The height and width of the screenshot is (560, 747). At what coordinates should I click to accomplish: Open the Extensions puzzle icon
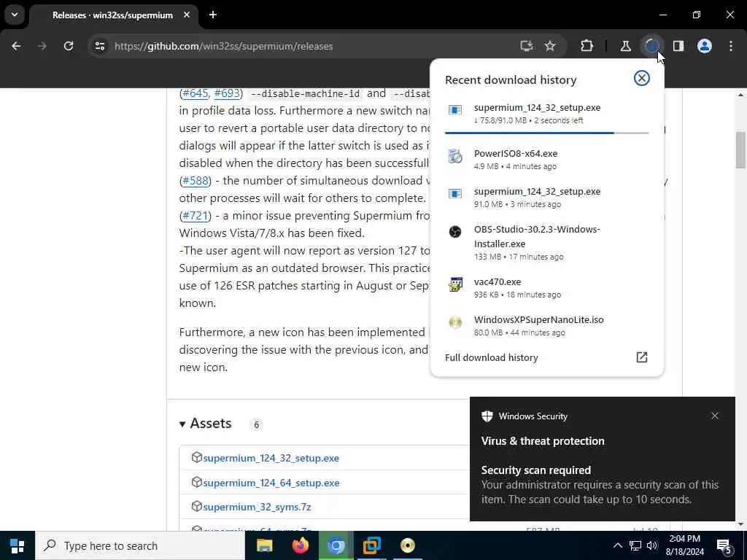click(x=587, y=46)
